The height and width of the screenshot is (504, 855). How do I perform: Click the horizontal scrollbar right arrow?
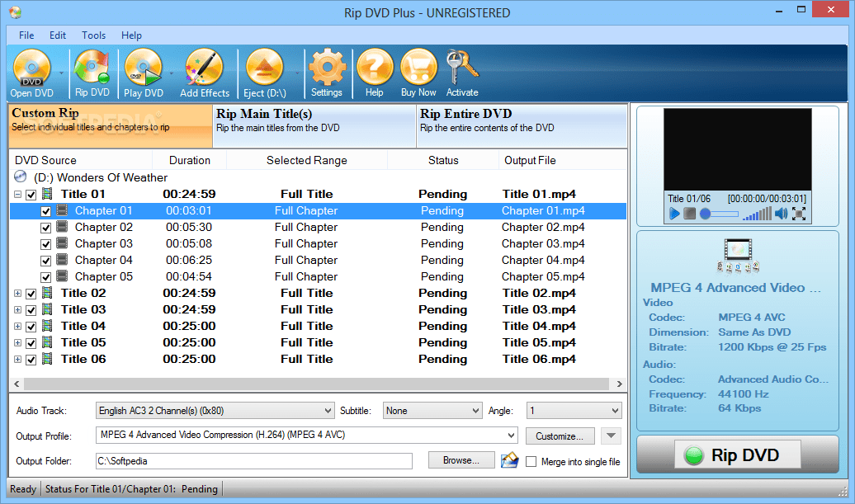(620, 384)
